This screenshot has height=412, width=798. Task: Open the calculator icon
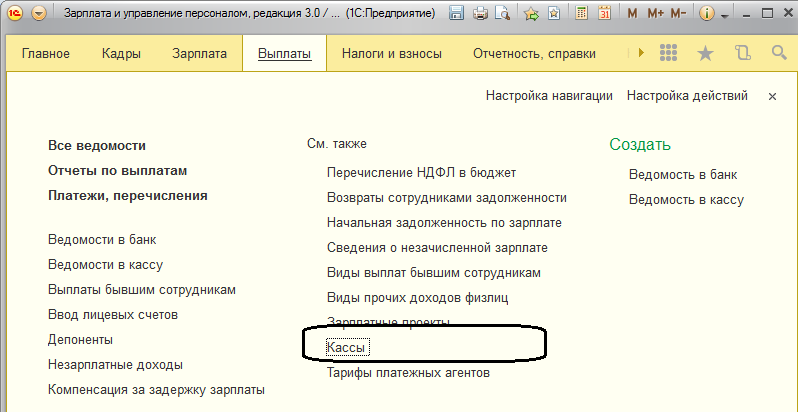click(582, 14)
